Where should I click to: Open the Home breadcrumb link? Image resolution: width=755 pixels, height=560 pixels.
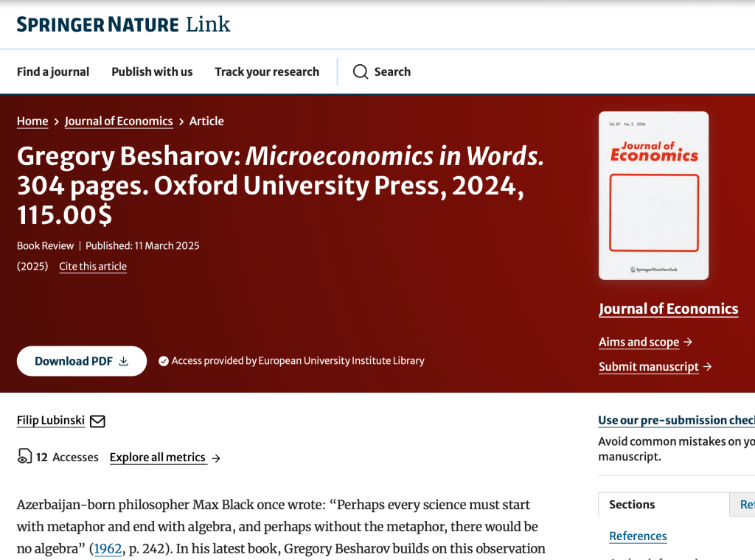click(x=32, y=122)
